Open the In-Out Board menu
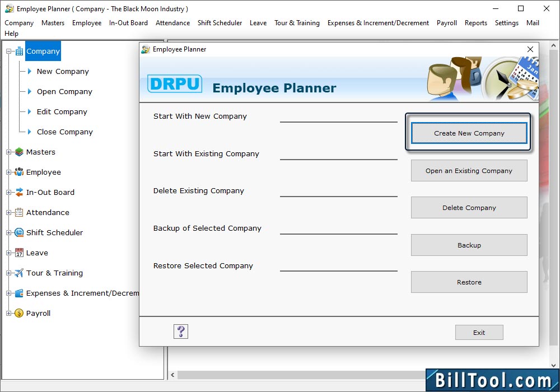560x392 pixels. (x=128, y=23)
